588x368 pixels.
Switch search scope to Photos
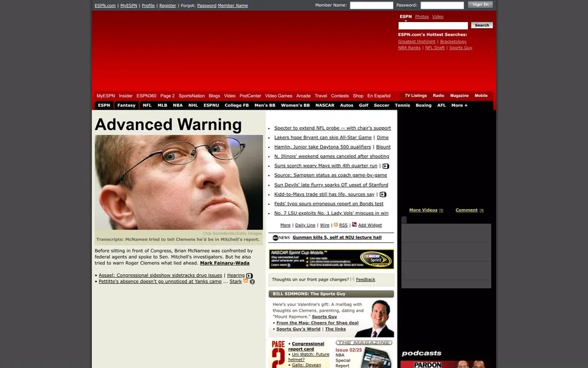tap(422, 17)
